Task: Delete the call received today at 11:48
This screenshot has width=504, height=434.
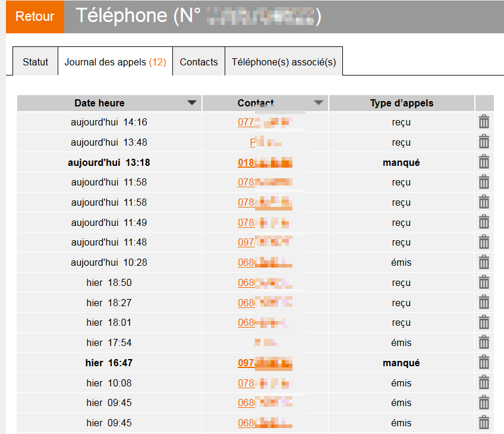Action: (484, 242)
